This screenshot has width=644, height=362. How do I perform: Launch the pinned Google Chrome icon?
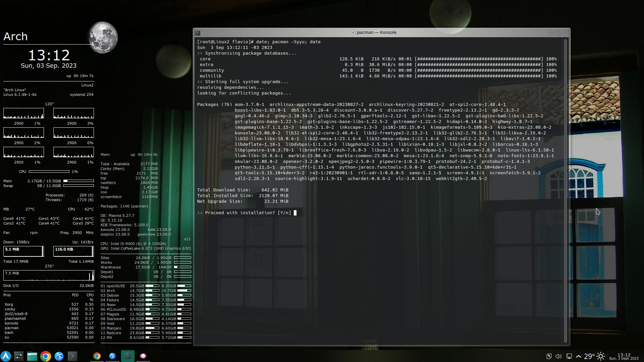(46, 356)
